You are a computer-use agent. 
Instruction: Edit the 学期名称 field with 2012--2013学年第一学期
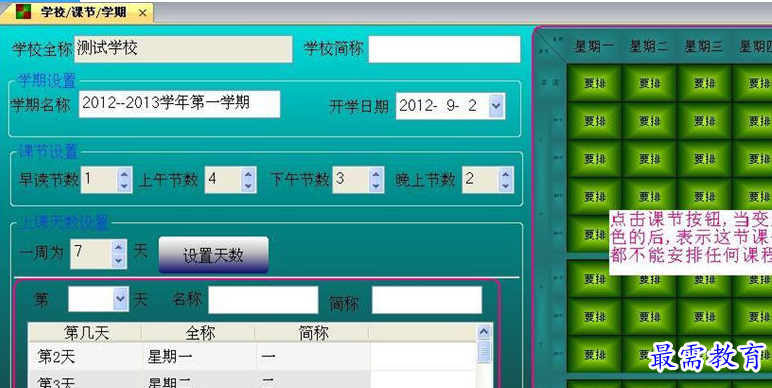179,104
